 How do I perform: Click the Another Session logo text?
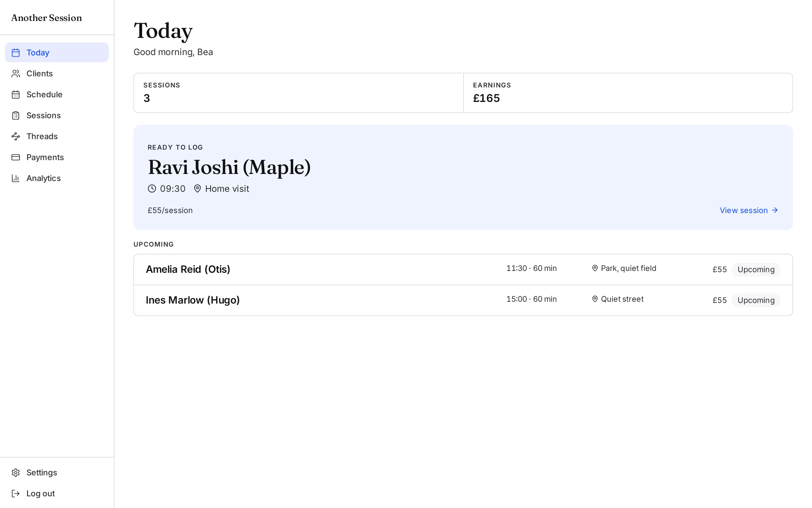47,18
